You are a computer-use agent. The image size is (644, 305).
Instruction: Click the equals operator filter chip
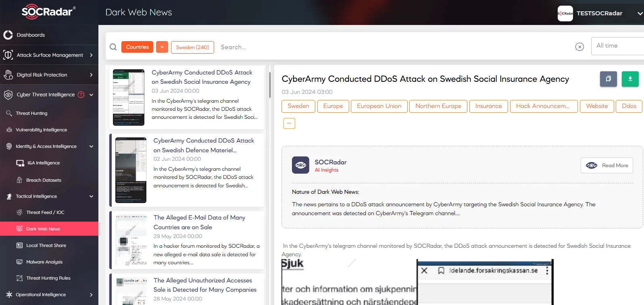pyautogui.click(x=162, y=47)
